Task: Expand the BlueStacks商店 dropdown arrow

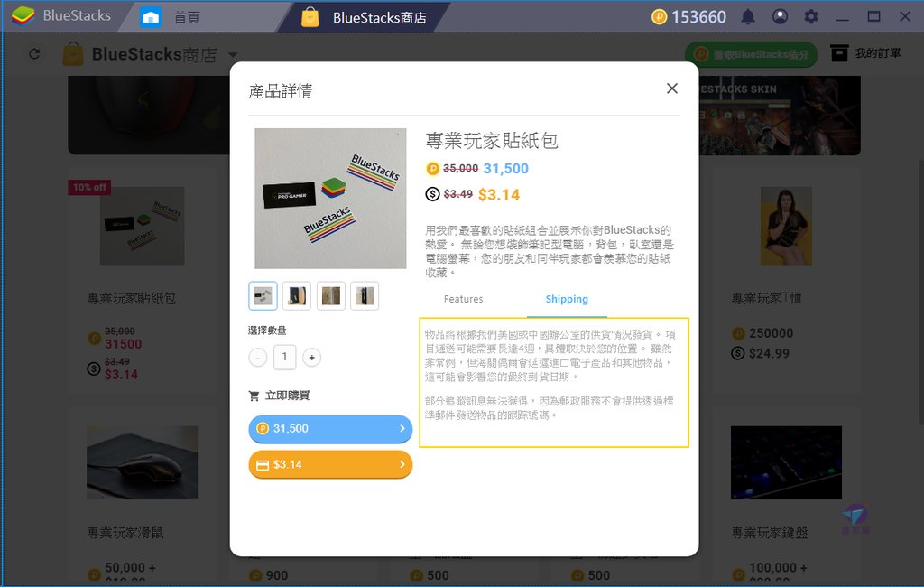Action: [233, 55]
